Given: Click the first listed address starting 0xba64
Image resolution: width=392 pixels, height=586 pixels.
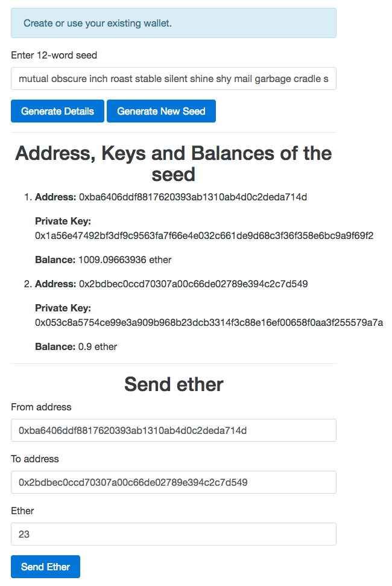Looking at the screenshot, I should (193, 197).
